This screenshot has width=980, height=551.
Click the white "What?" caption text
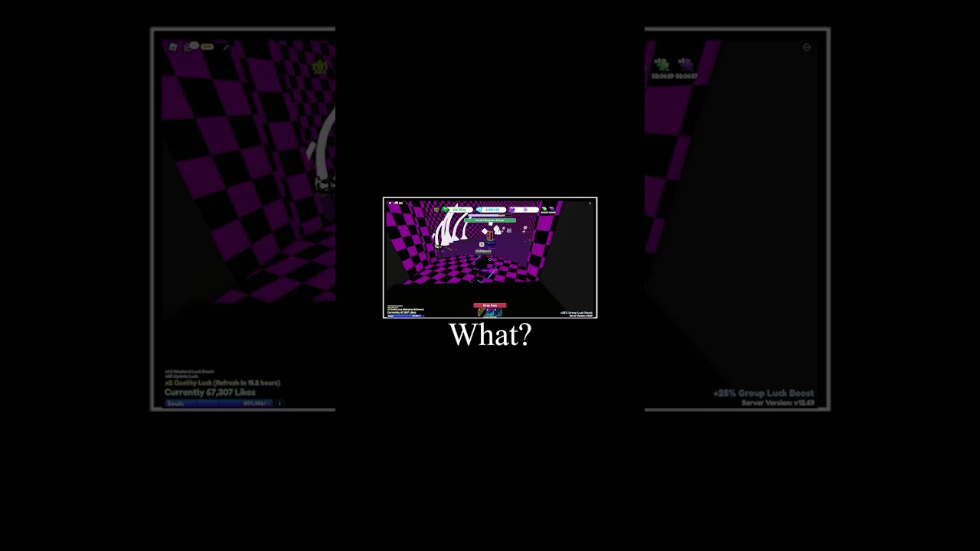pyautogui.click(x=490, y=335)
